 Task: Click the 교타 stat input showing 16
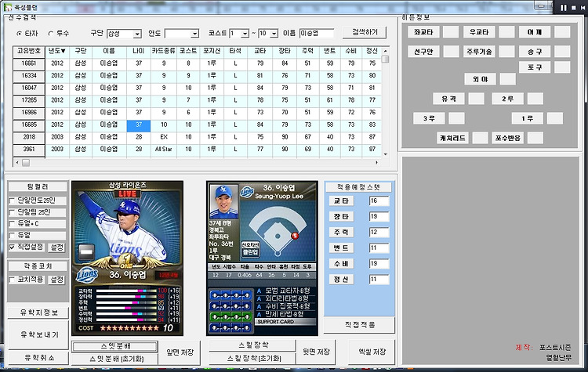[379, 201]
